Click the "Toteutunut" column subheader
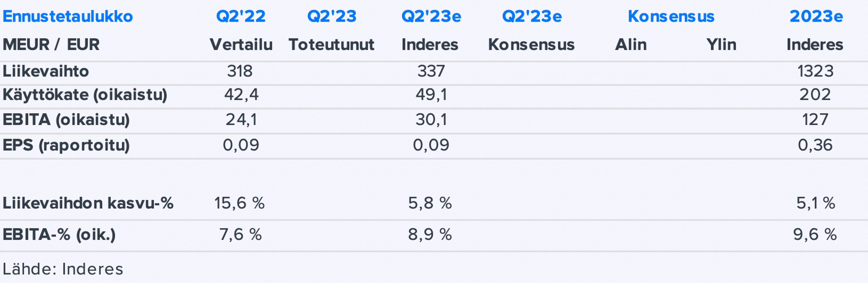This screenshot has height=283, width=868. pos(331,45)
